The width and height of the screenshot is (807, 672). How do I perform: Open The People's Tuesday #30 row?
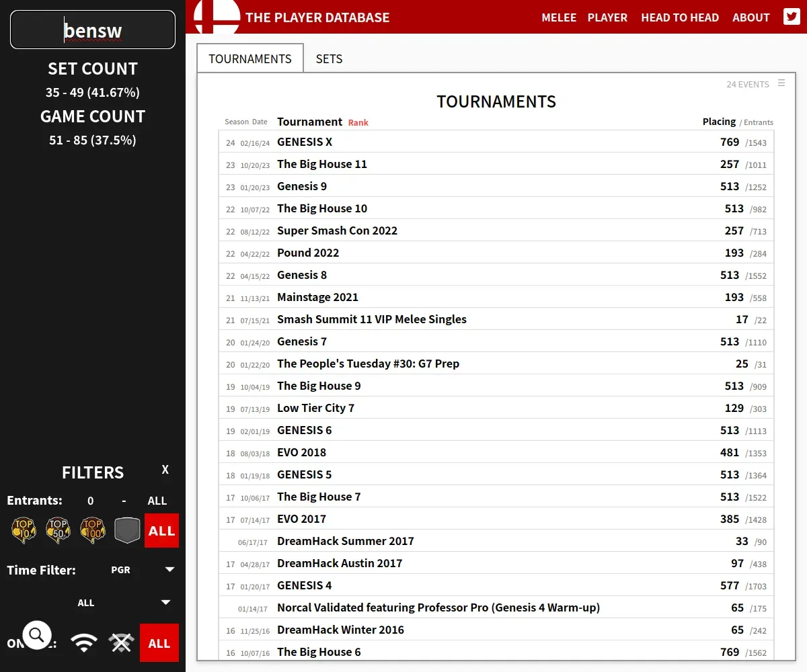[x=496, y=364]
